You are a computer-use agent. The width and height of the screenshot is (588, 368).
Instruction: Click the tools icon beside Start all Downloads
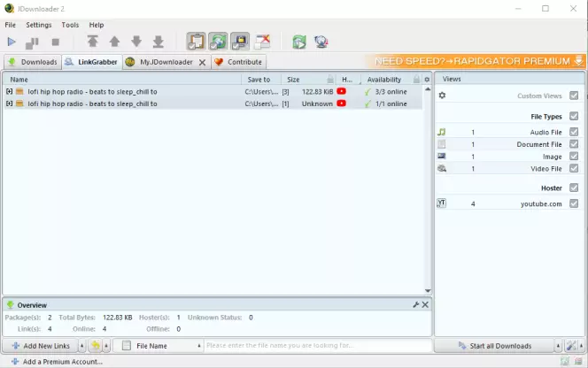coord(571,346)
